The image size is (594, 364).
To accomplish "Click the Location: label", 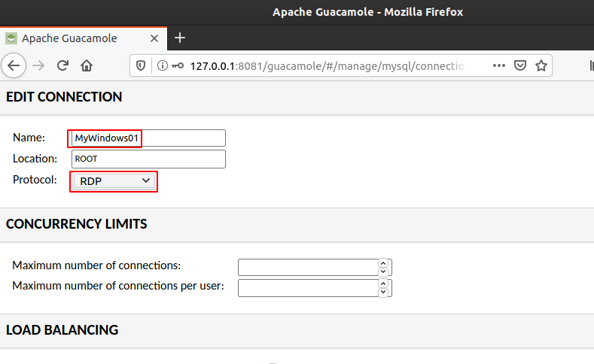I will 35,159.
